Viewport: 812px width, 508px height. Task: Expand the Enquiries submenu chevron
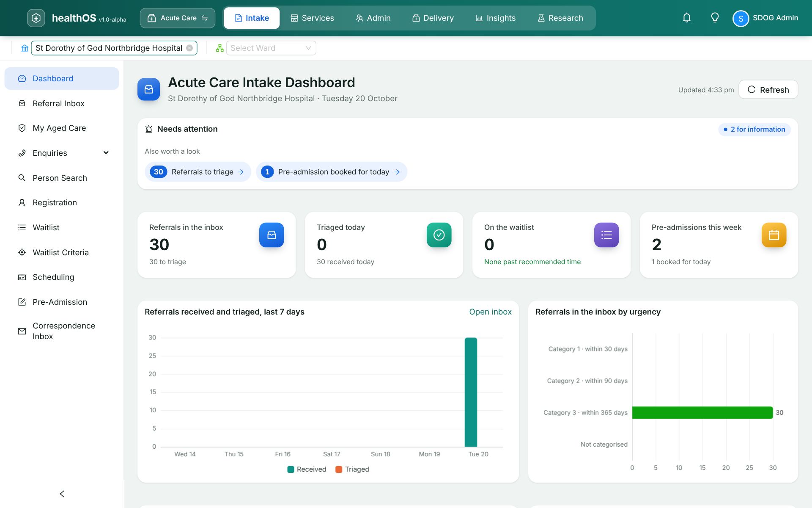(106, 153)
